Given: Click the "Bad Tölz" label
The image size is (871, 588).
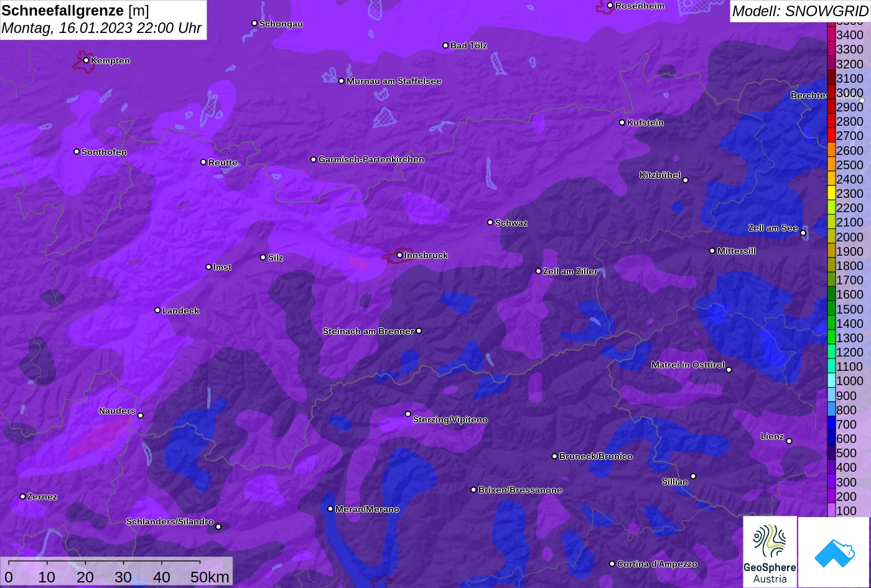Looking at the screenshot, I should click(x=468, y=45).
